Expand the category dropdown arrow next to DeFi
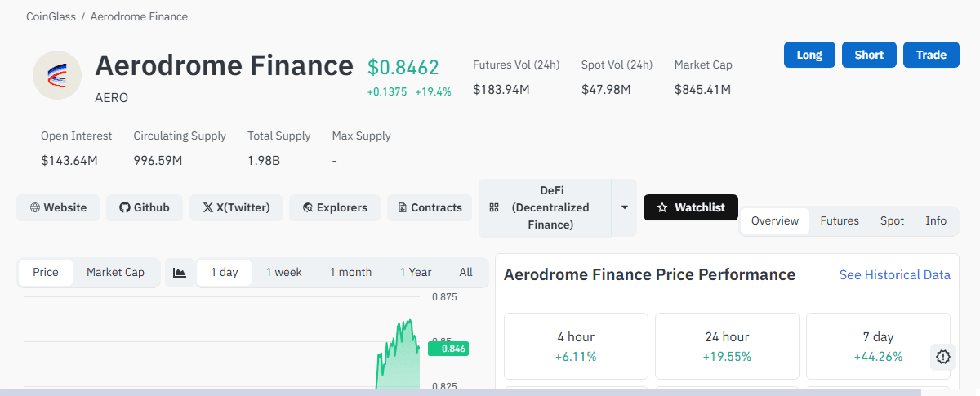 625,208
